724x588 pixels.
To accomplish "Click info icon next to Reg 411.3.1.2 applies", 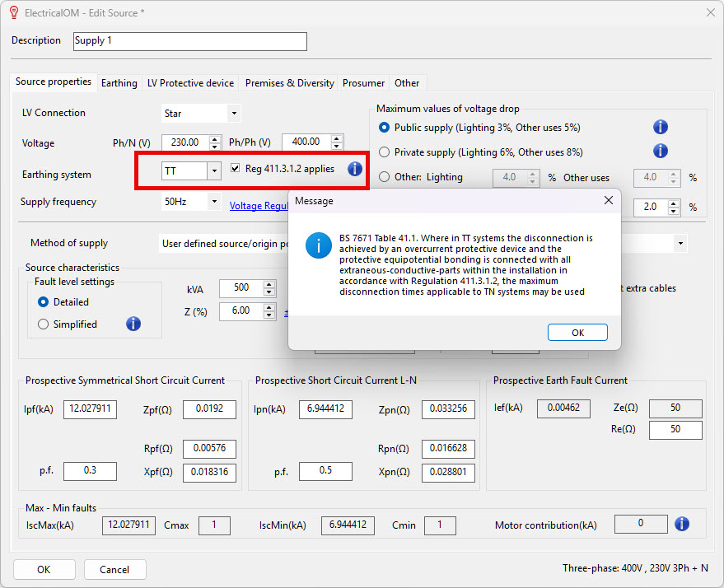I will coord(354,169).
